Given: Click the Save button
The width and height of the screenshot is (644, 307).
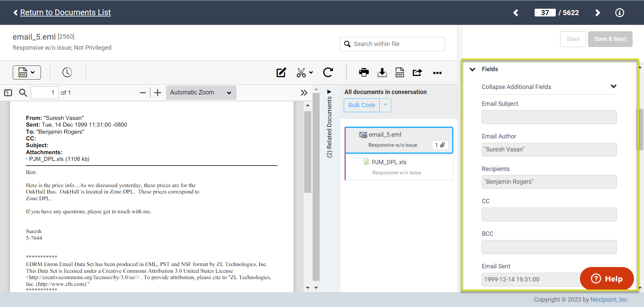Looking at the screenshot, I should tap(573, 39).
